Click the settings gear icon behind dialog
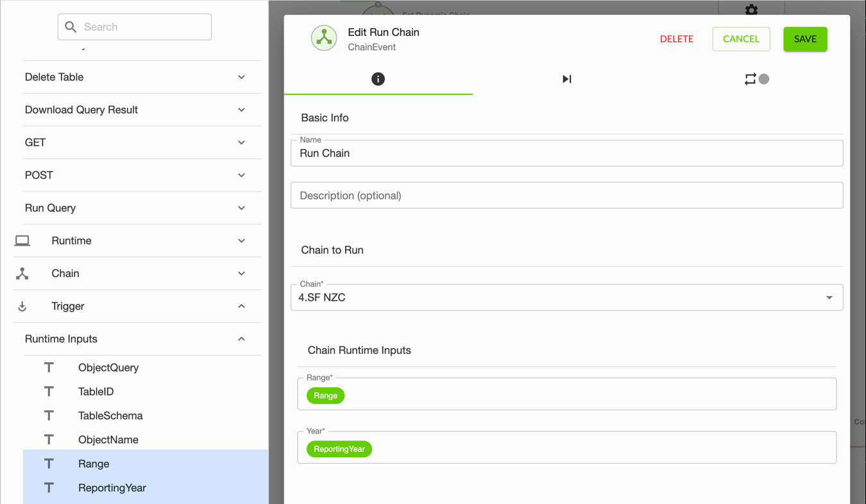Screen dimensions: 866x504 751,9
